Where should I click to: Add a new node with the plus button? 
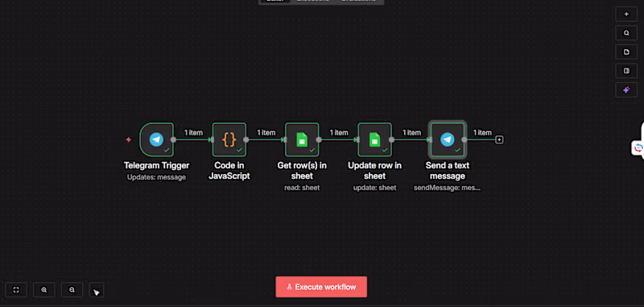click(626, 14)
